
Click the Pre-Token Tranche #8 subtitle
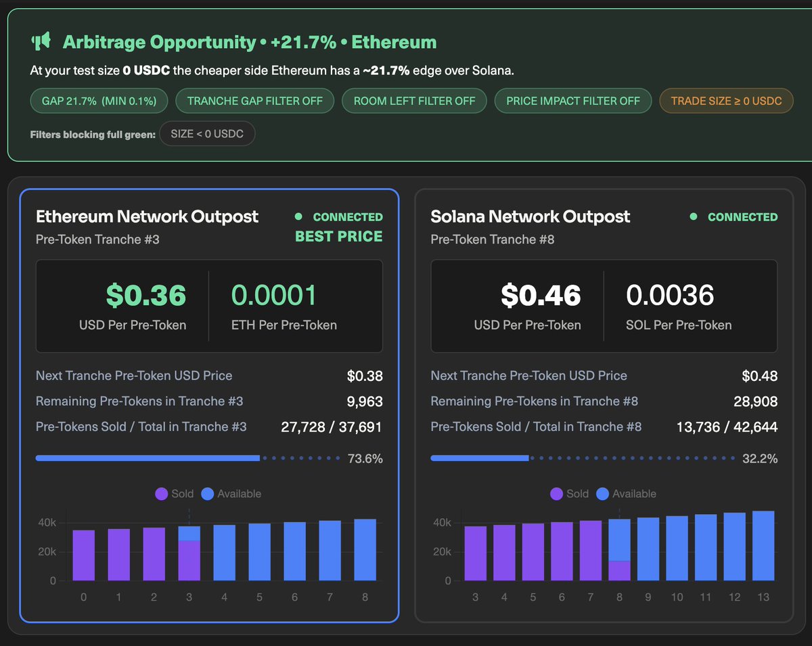pos(493,239)
